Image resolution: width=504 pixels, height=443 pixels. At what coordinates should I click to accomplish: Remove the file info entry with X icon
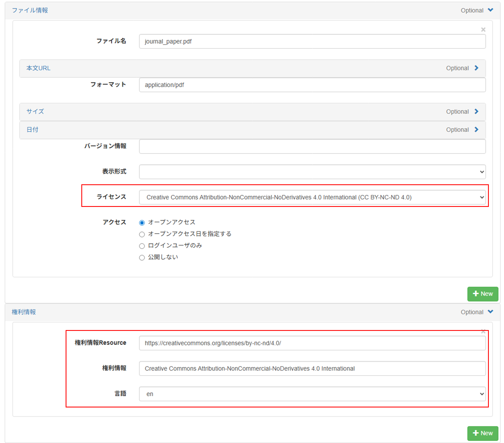(x=483, y=29)
